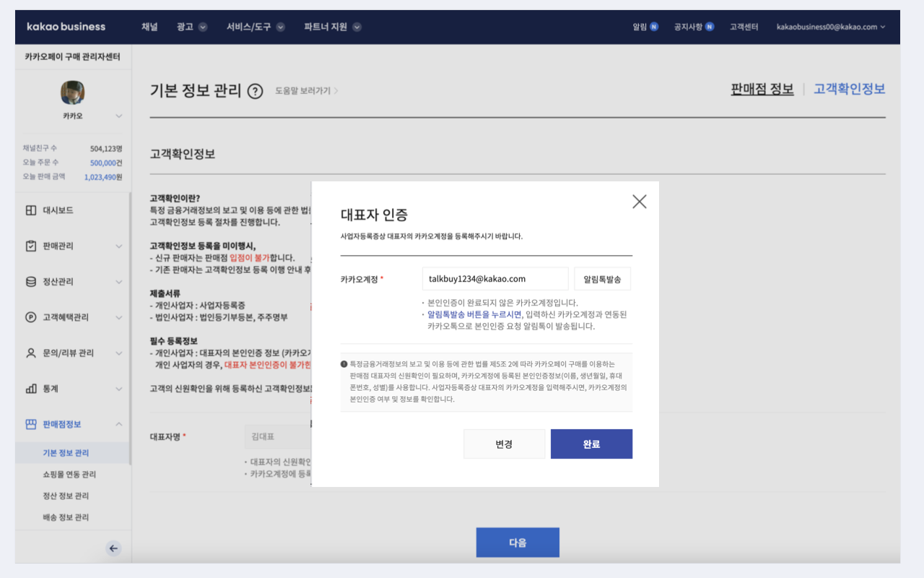924x578 pixels.
Task: Click the 카카오 profile avatar
Action: [x=72, y=92]
